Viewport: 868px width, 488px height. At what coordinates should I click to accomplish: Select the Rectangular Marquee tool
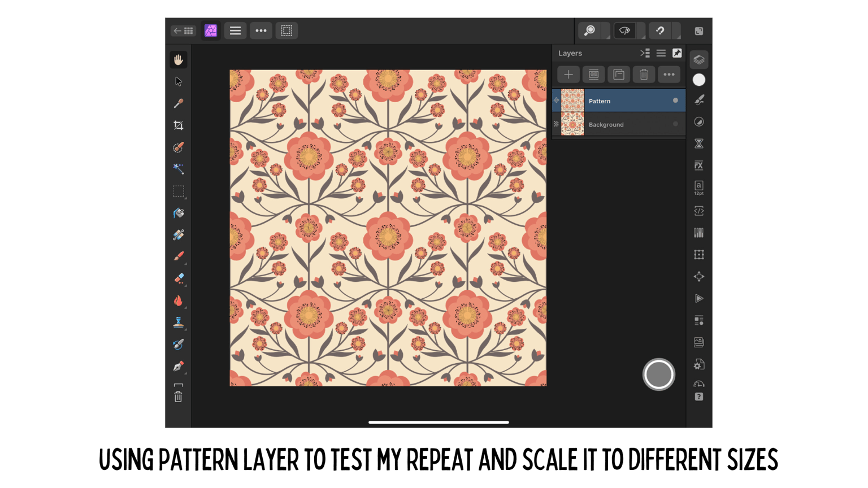tap(179, 191)
